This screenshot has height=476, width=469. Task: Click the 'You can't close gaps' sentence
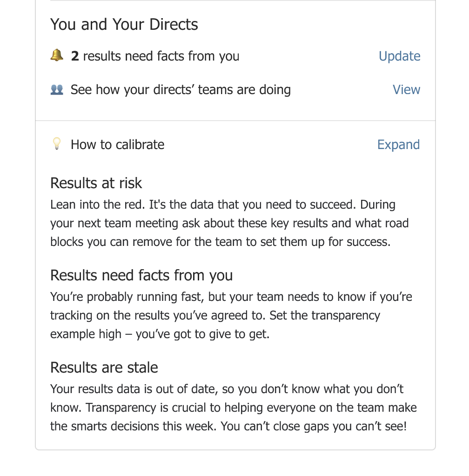[x=314, y=426]
